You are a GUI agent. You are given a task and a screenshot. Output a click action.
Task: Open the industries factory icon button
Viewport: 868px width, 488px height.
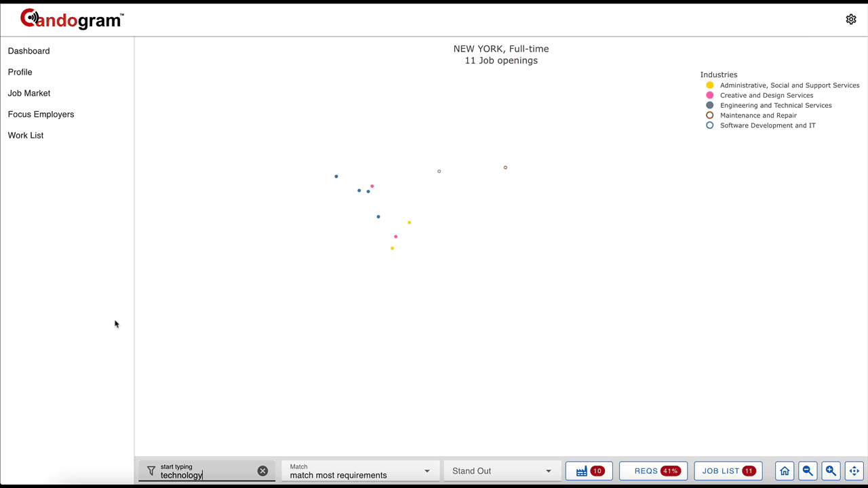point(589,471)
